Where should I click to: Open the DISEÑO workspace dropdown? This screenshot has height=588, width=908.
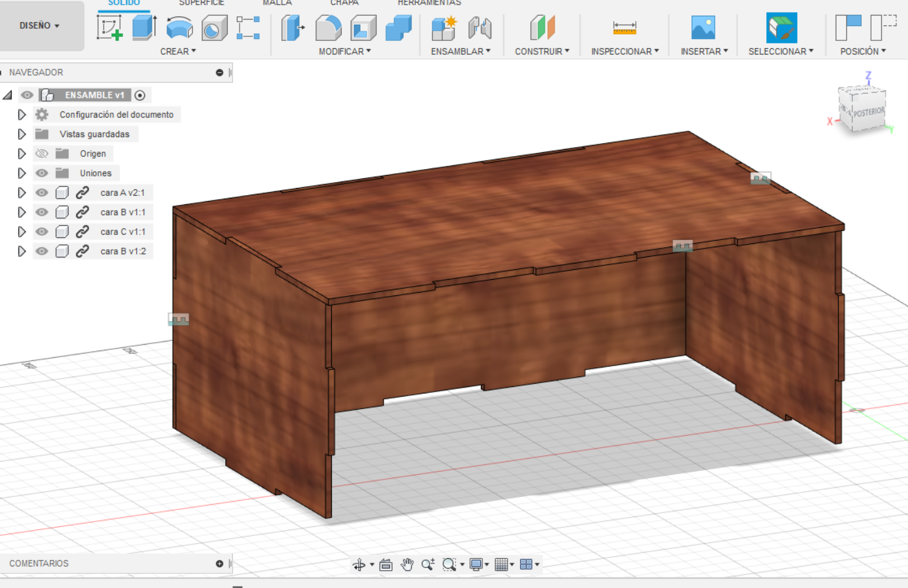point(40,25)
